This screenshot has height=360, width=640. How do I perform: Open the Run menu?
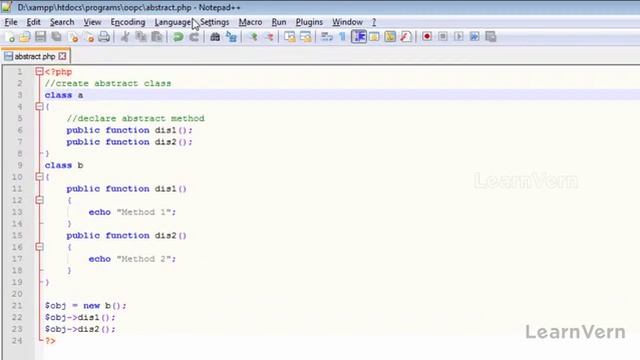(279, 22)
